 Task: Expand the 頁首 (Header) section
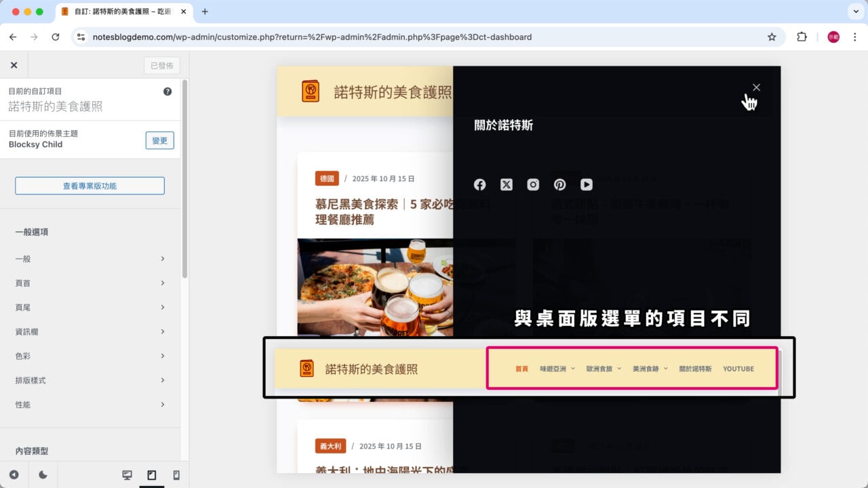click(90, 283)
